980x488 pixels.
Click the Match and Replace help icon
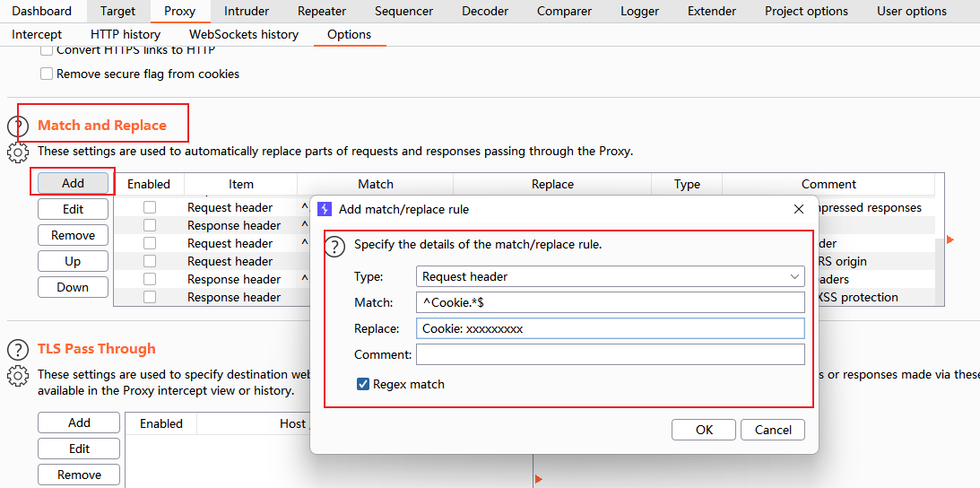[x=18, y=127]
